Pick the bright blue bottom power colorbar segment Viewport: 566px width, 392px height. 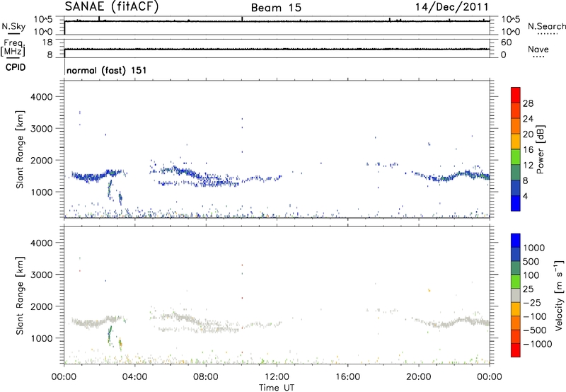[516, 203]
